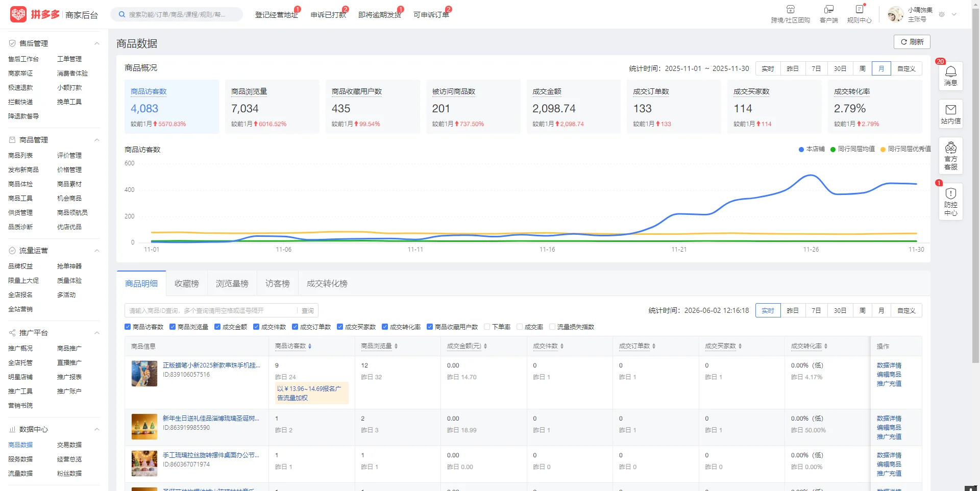The width and height of the screenshot is (980, 491).
Task: Uncheck the 成交件数 checkbox
Action: [x=256, y=327]
